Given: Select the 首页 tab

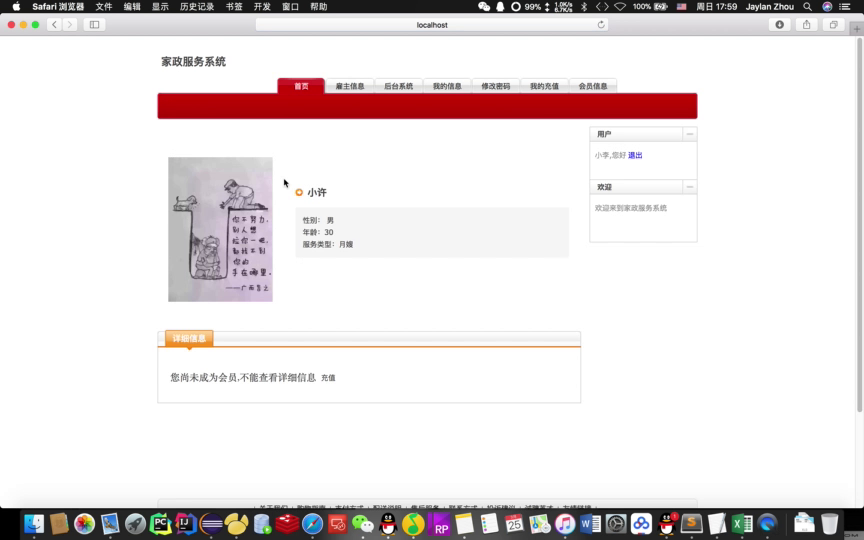Looking at the screenshot, I should coord(301,86).
